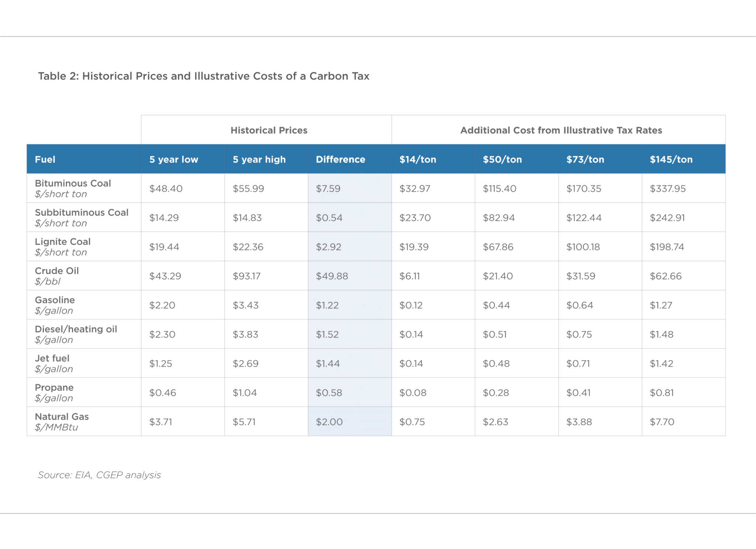Click the 'Subbituminous Coal' row label

pyautogui.click(x=81, y=213)
